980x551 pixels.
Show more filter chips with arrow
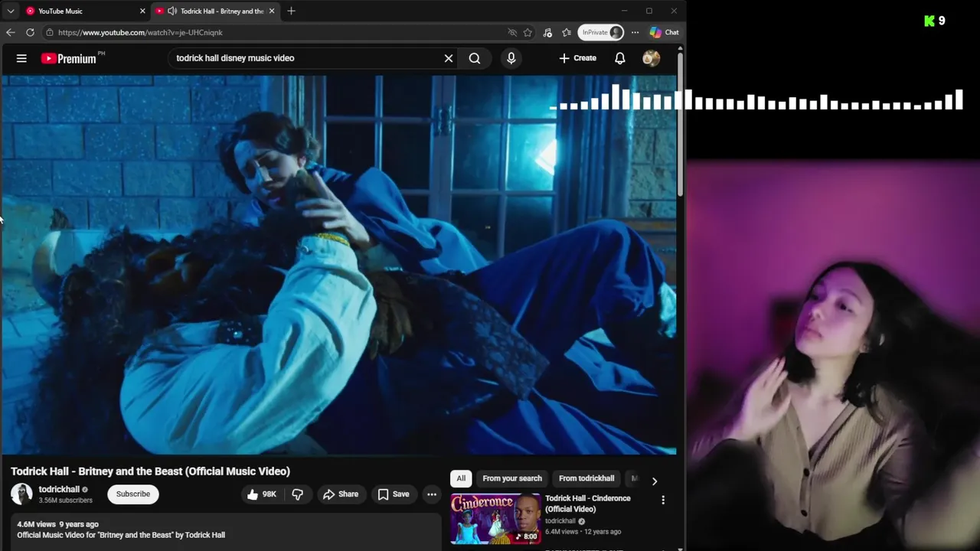[654, 481]
